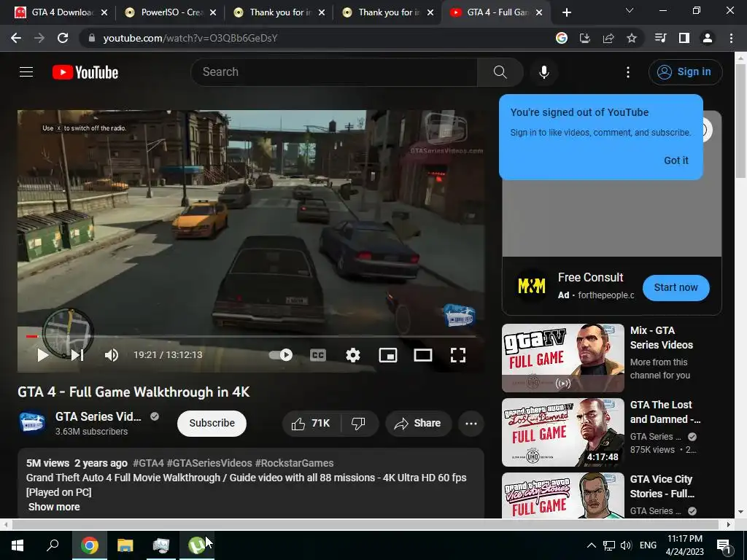747x560 pixels.
Task: Switch to the PowerISO tab
Action: click(170, 12)
